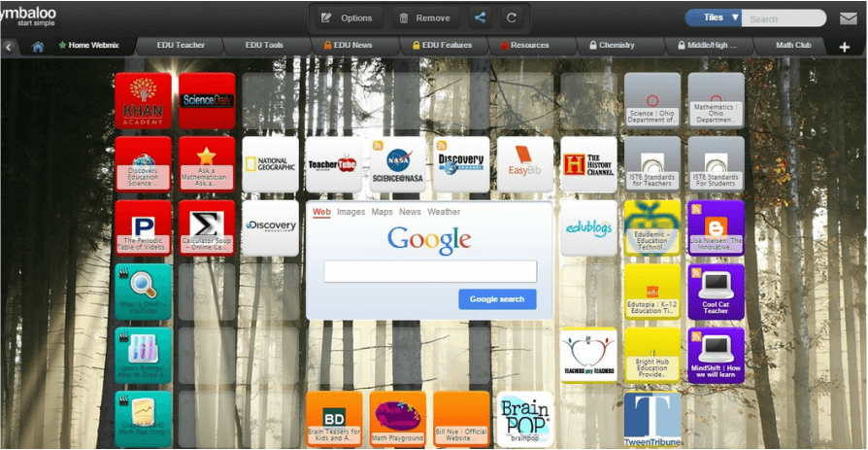The width and height of the screenshot is (868, 450).
Task: Open Lisa Nielsen Innovative blog tile
Action: click(x=716, y=228)
